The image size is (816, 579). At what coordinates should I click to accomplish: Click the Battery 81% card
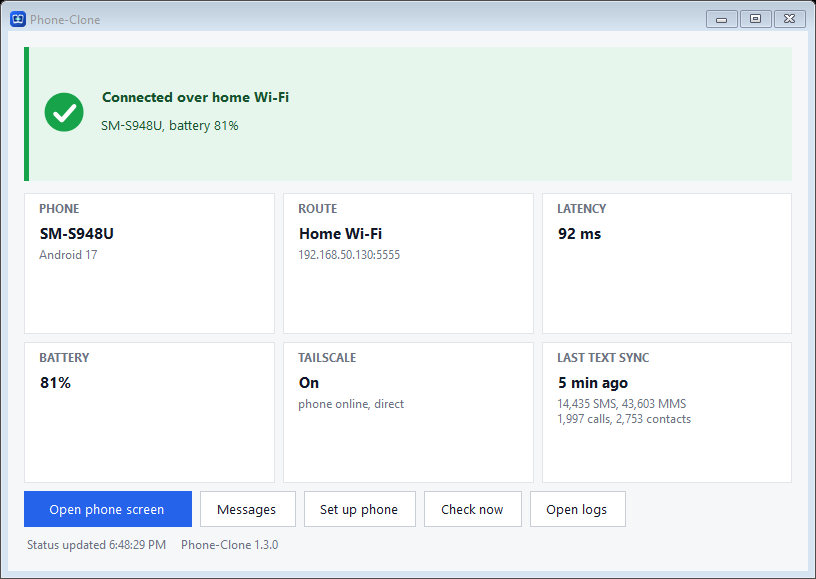pos(149,412)
